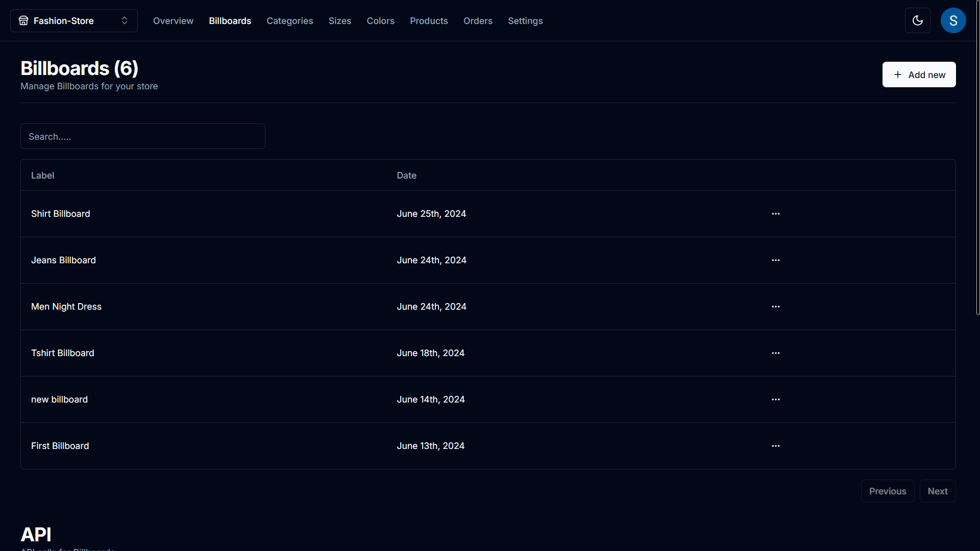Select the Jeans Billboard label
Screen dimensions: 980x551
tap(63, 260)
